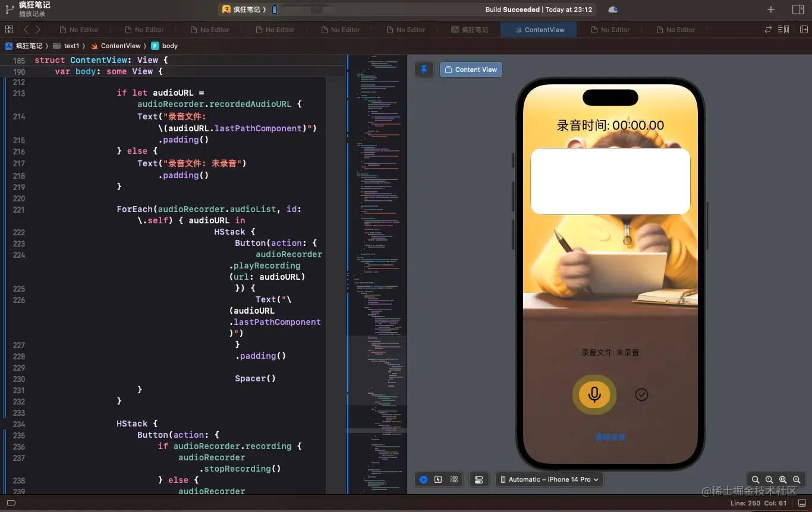Go forward in editor history

38,29
